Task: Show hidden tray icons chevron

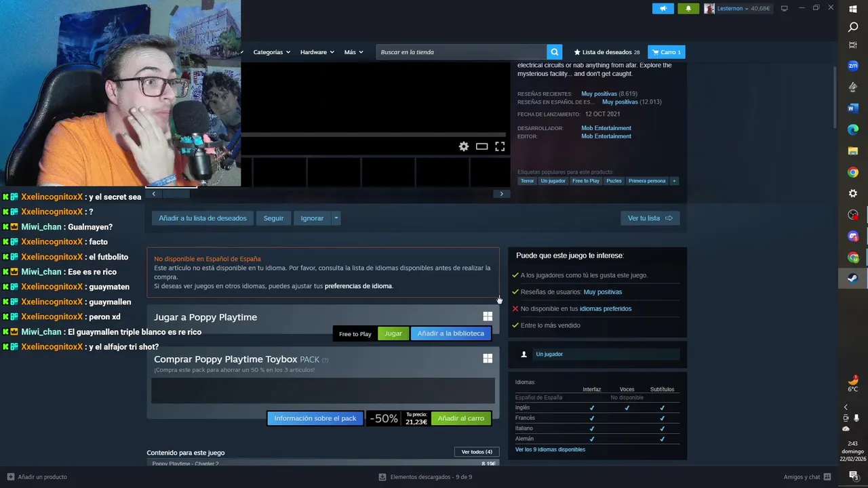Action: pyautogui.click(x=846, y=407)
